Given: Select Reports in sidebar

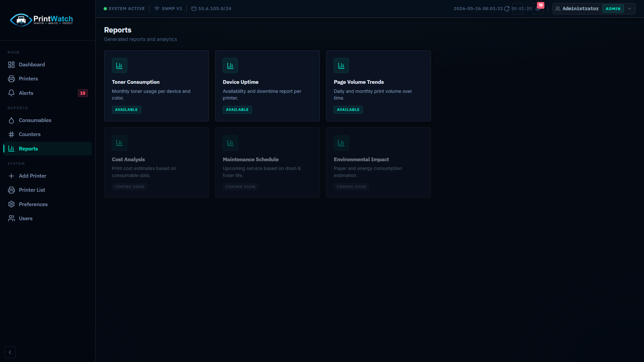Looking at the screenshot, I should pos(48,149).
